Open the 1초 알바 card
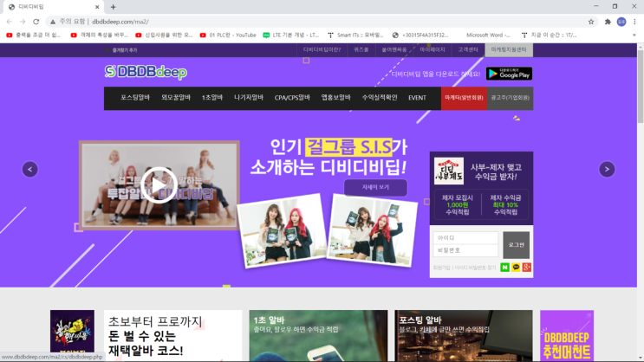The height and width of the screenshot is (362, 644). pyautogui.click(x=318, y=336)
